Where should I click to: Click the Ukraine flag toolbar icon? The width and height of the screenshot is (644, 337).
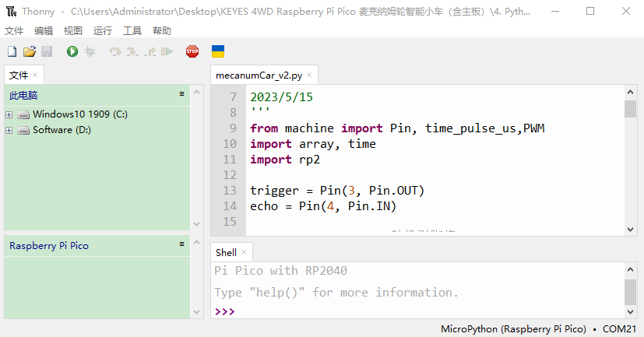pyautogui.click(x=218, y=51)
